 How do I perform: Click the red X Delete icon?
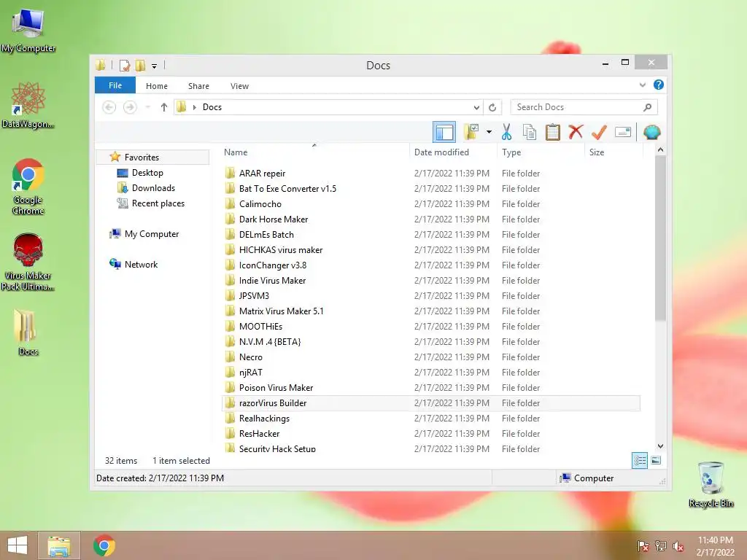tap(576, 131)
